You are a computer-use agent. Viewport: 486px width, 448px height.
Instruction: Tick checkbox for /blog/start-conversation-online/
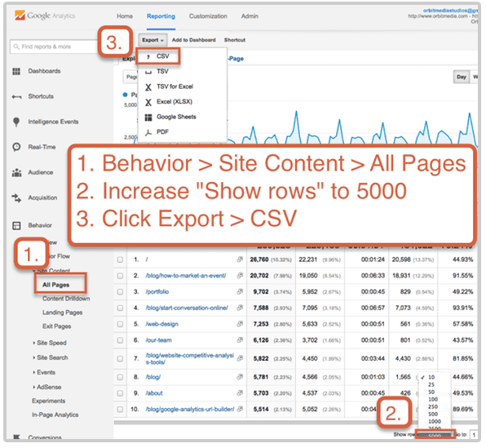(120, 308)
